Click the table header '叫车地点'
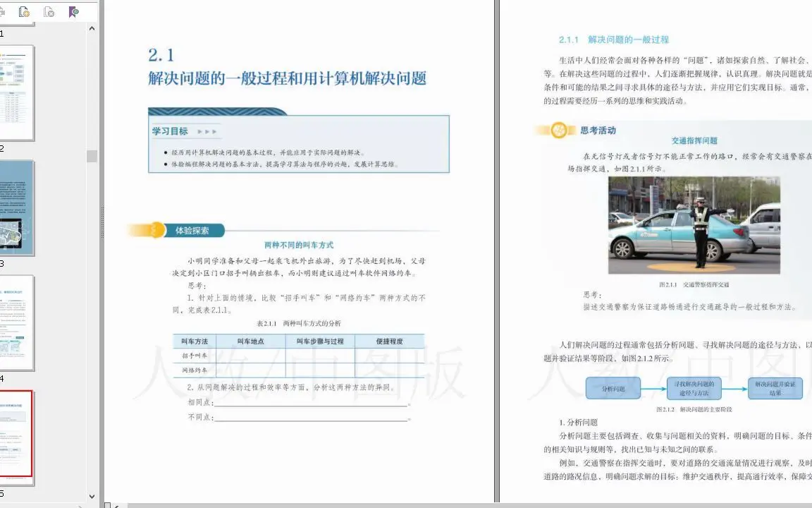The height and width of the screenshot is (508, 812). tap(251, 341)
